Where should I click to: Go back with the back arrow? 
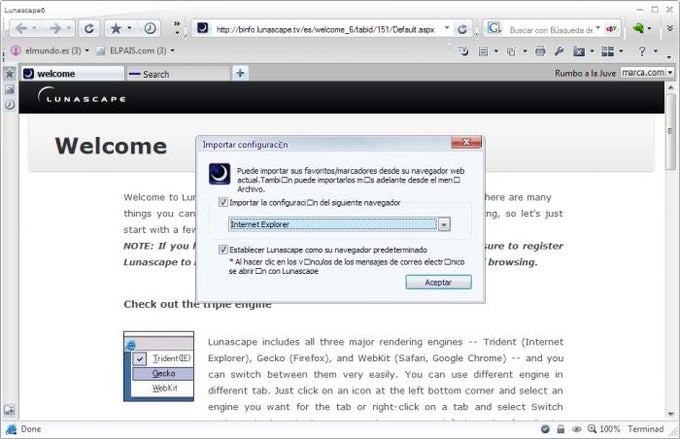pos(22,29)
